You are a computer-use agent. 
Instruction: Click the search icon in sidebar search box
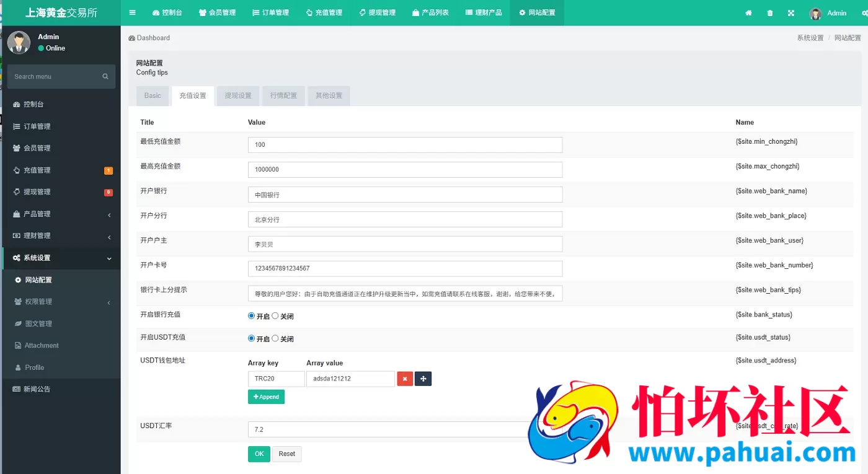[105, 76]
